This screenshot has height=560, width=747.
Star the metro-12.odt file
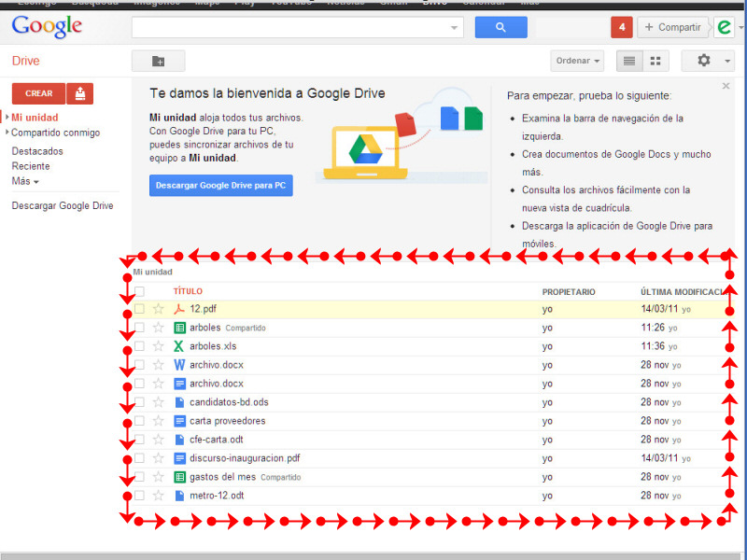[158, 496]
